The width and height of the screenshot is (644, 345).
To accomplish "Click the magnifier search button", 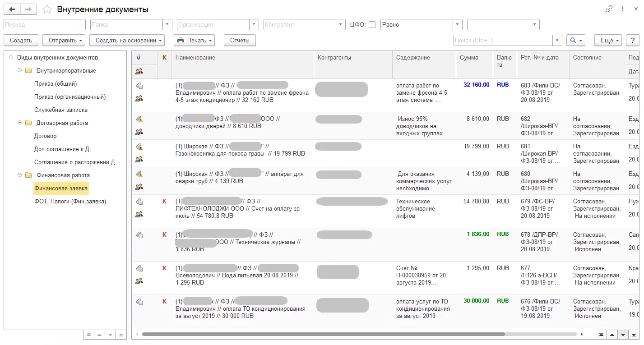I will [x=575, y=40].
